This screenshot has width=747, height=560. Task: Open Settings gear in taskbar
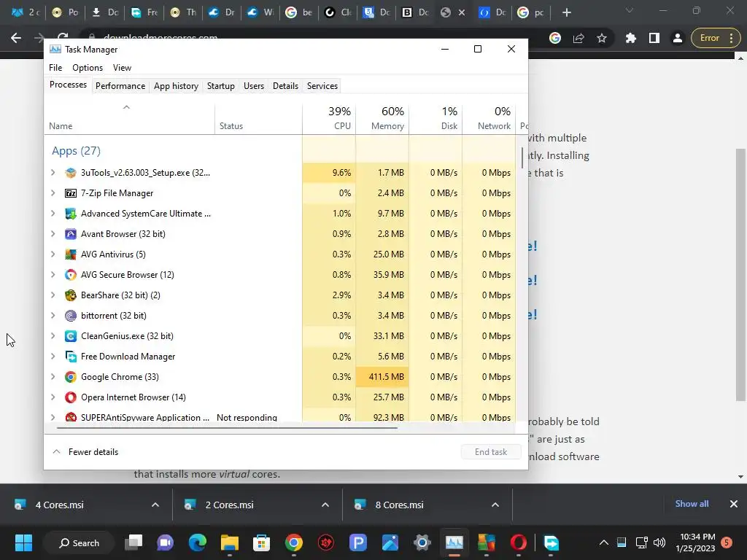[x=422, y=542]
